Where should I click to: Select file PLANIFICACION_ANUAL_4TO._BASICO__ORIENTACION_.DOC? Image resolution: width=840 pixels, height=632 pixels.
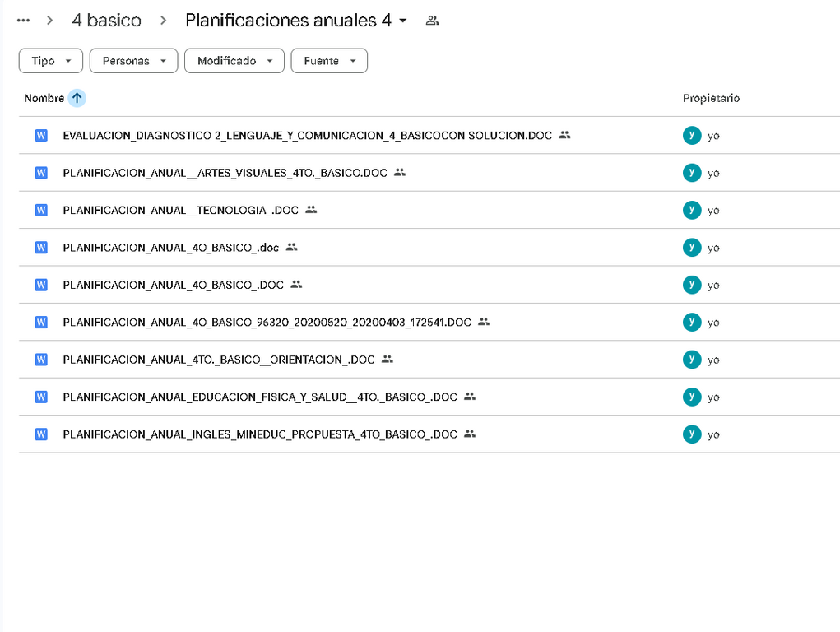(x=219, y=360)
